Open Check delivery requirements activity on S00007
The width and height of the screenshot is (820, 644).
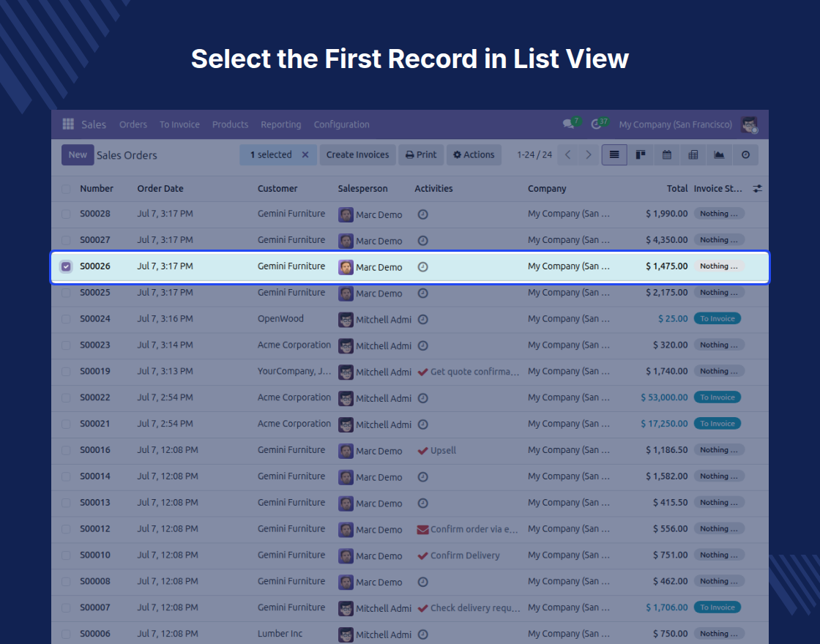pos(469,608)
